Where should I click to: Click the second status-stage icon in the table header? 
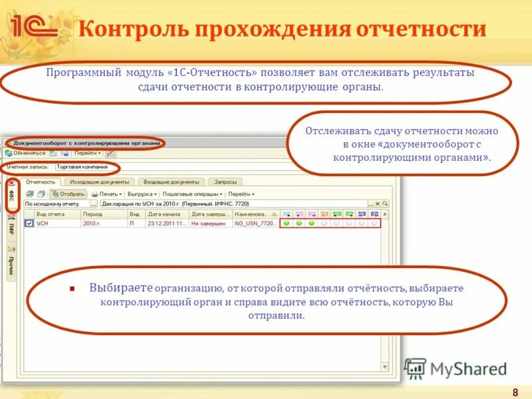coord(299,214)
